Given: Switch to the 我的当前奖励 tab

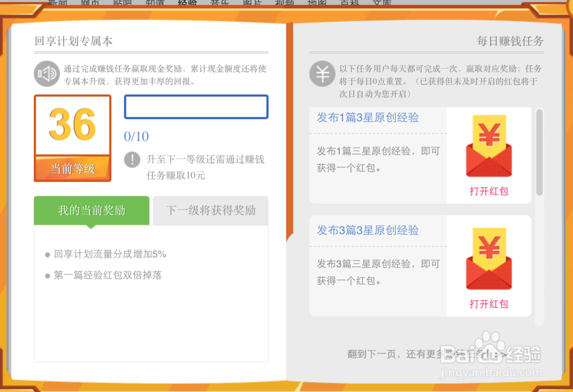Looking at the screenshot, I should [91, 210].
